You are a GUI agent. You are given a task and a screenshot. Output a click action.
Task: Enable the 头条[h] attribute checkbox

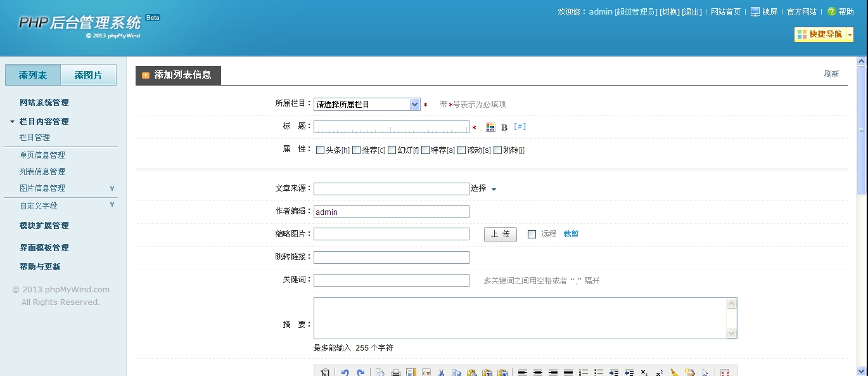[320, 150]
